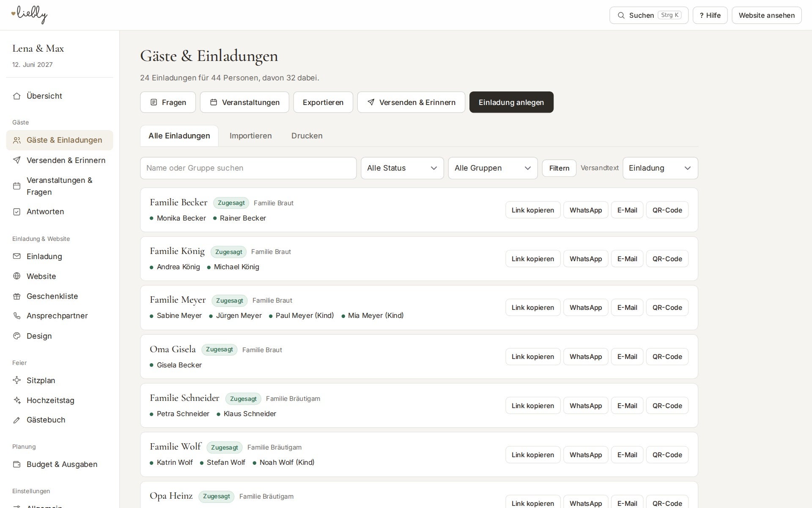Click the Einladung envelope icon

17,256
